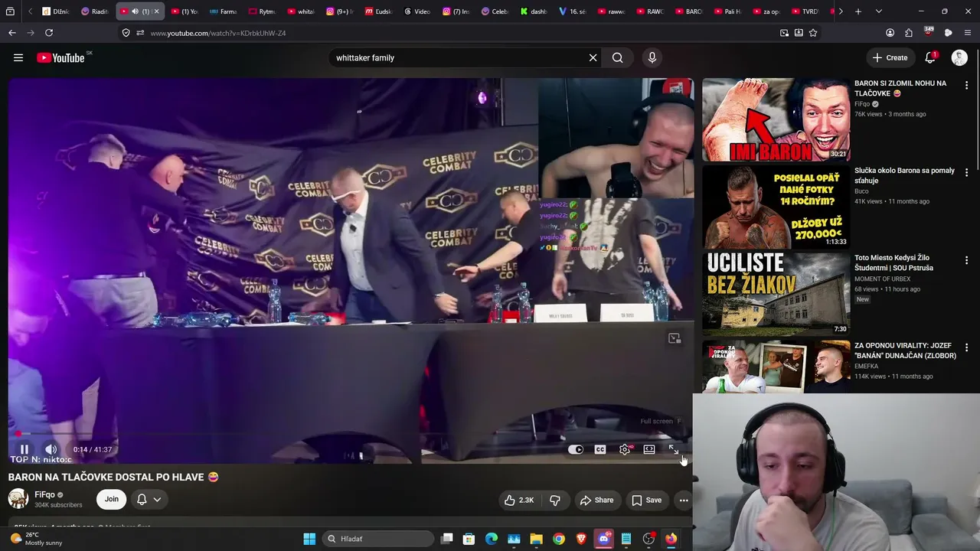
Task: Mute the video volume
Action: (51, 449)
